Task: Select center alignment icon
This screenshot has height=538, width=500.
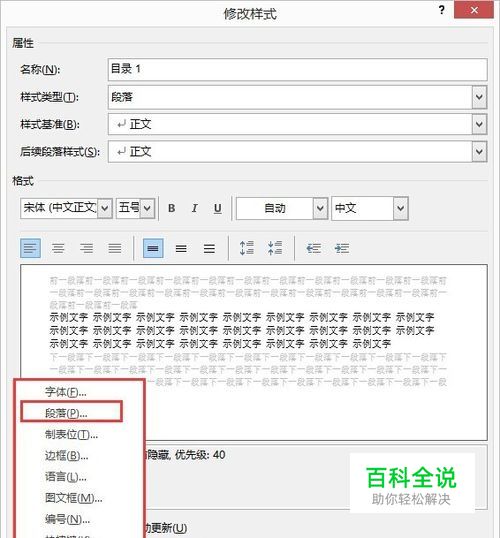Action: pyautogui.click(x=58, y=248)
